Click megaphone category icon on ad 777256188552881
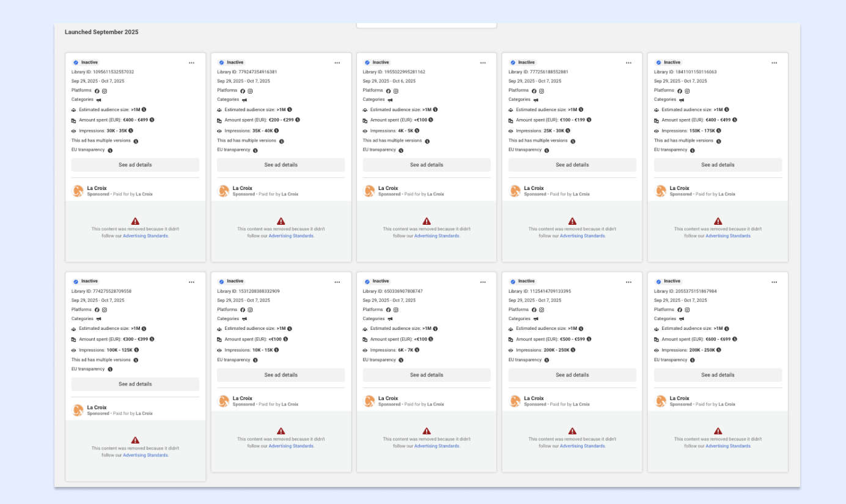 (535, 100)
